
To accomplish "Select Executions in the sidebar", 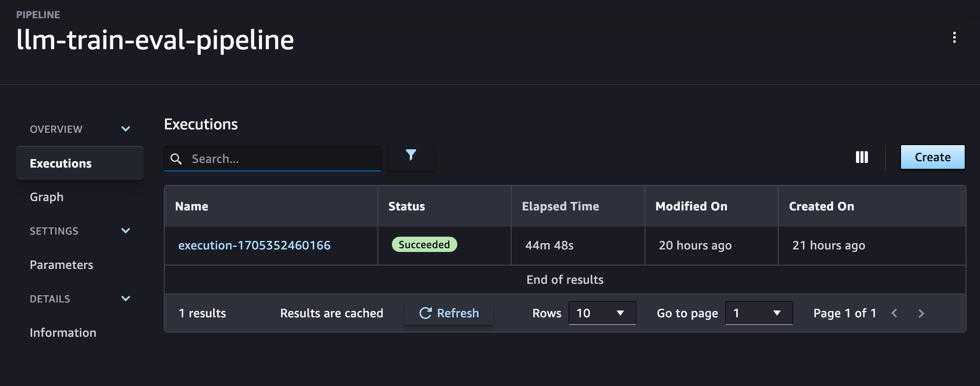I will click(61, 163).
